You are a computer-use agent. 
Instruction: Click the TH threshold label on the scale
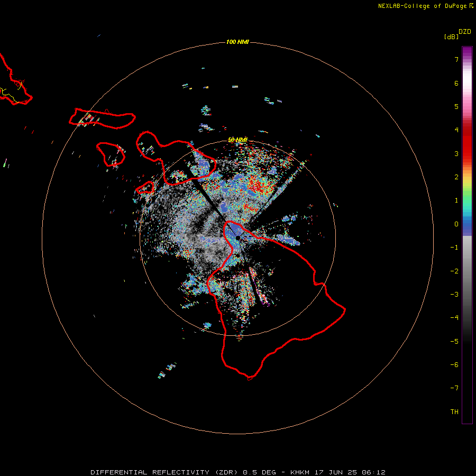[x=454, y=412]
